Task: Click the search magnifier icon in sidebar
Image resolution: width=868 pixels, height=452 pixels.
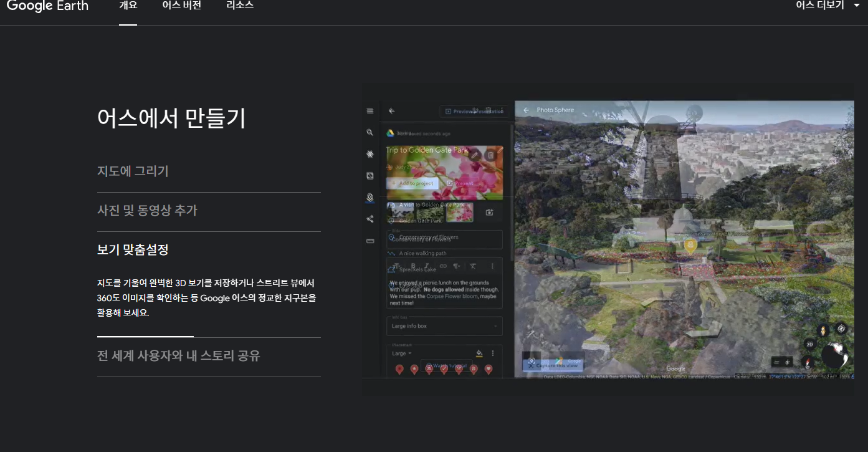Action: [370, 132]
